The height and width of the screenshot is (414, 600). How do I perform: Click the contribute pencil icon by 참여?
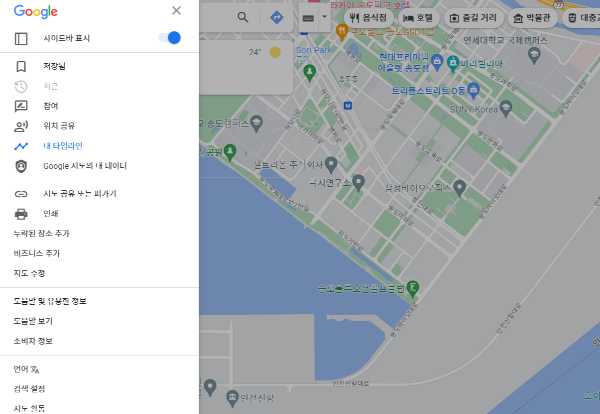21,106
